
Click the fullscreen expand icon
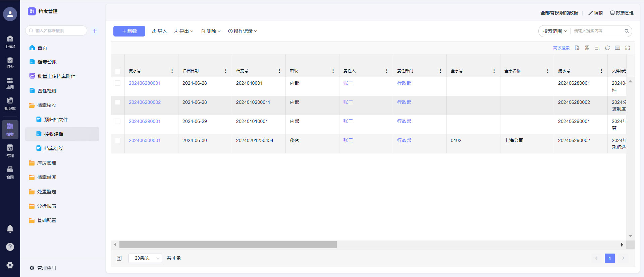coord(627,48)
